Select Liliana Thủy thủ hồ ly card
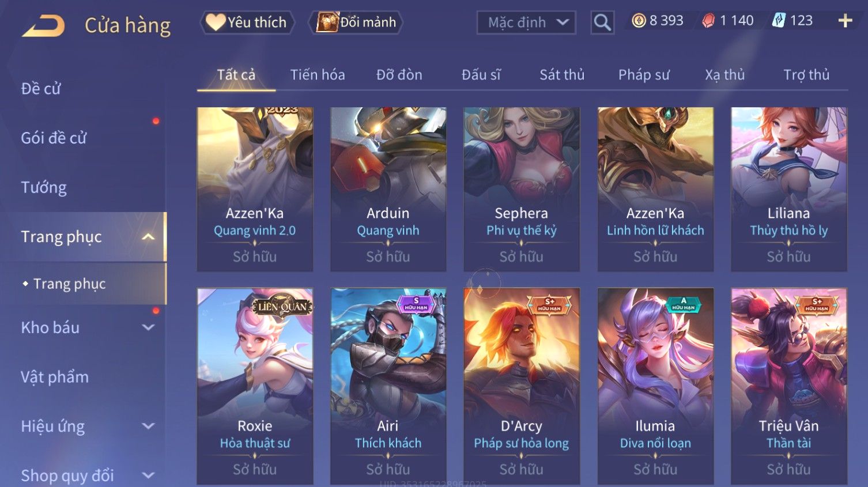This screenshot has width=868, height=487. click(x=788, y=189)
